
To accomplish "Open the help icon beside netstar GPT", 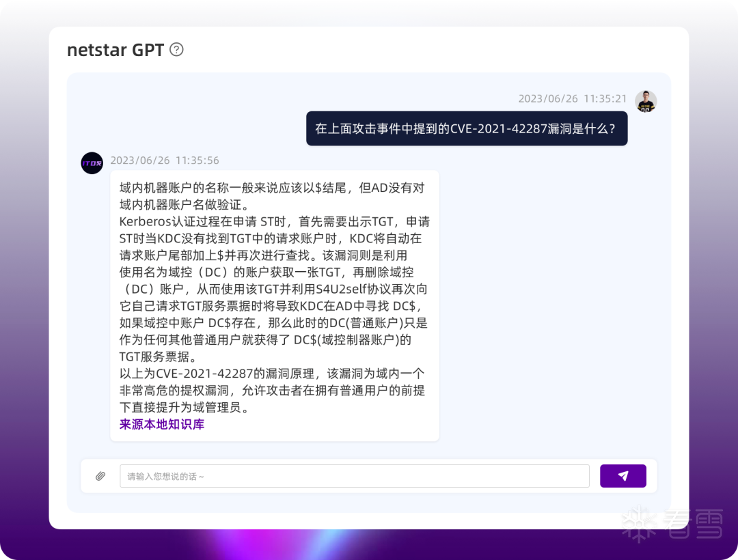I will [176, 49].
